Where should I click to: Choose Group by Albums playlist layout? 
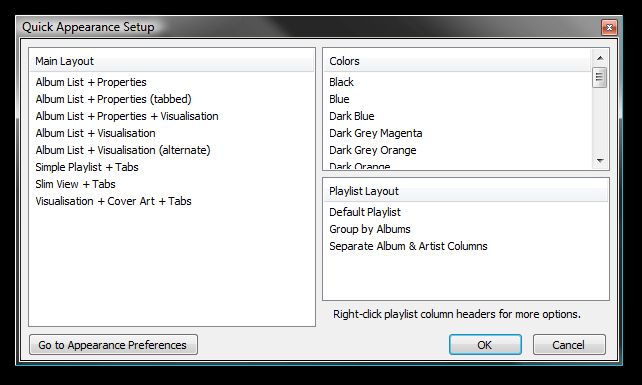(x=370, y=229)
